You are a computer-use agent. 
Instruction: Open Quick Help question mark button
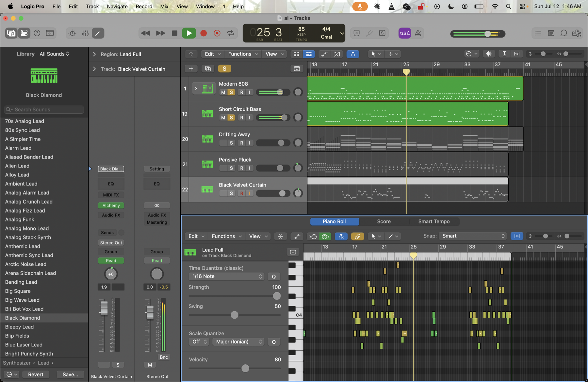point(37,33)
